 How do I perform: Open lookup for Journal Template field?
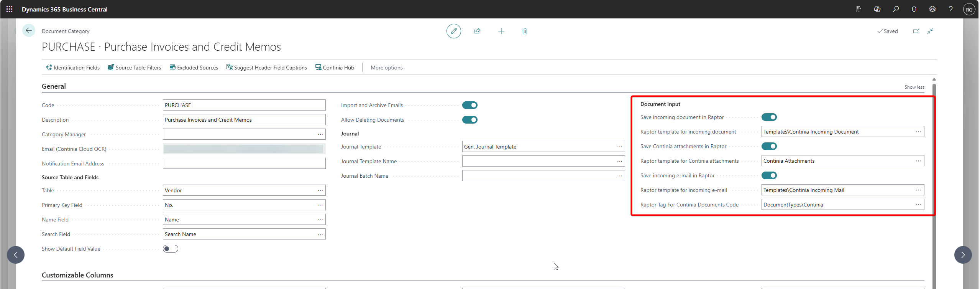(x=619, y=147)
